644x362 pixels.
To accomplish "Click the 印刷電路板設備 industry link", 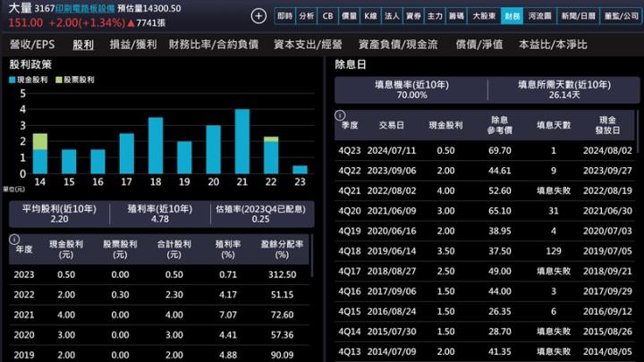I will pos(85,8).
